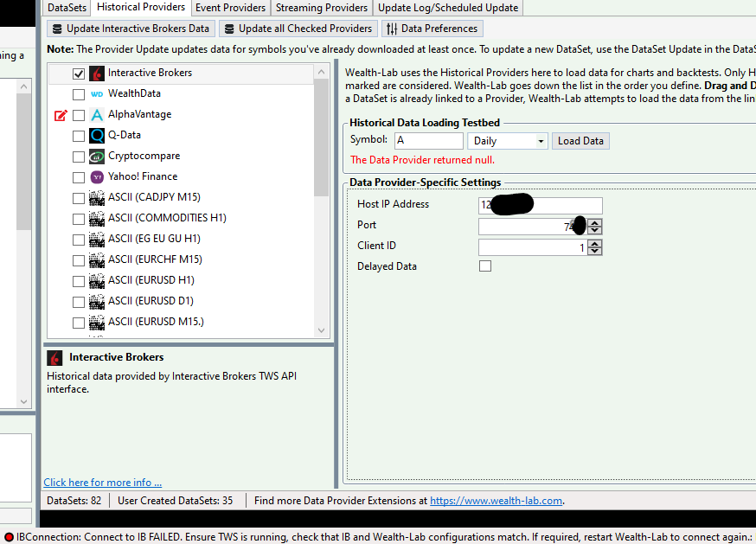Click the ASCII (EURUSD M15.) icon

pyautogui.click(x=97, y=322)
